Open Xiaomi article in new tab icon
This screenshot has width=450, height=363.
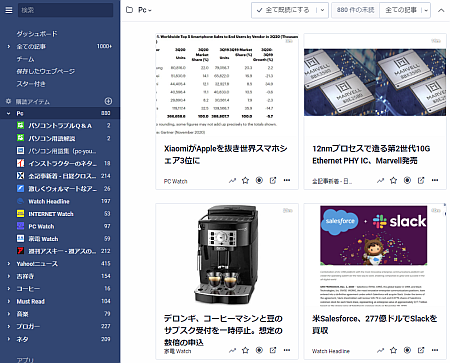(273, 180)
